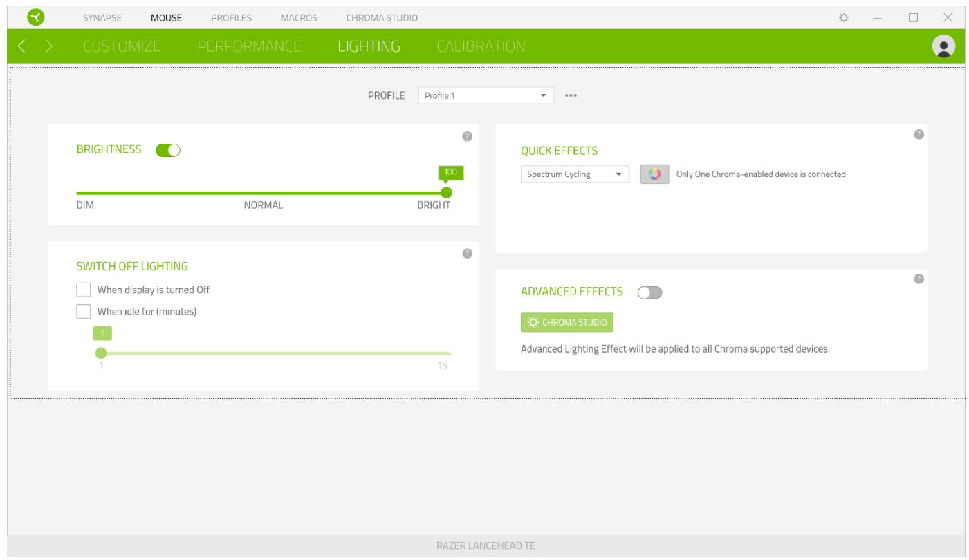Click the Brightness panel help icon
This screenshot has width=969, height=560.
pos(467,137)
